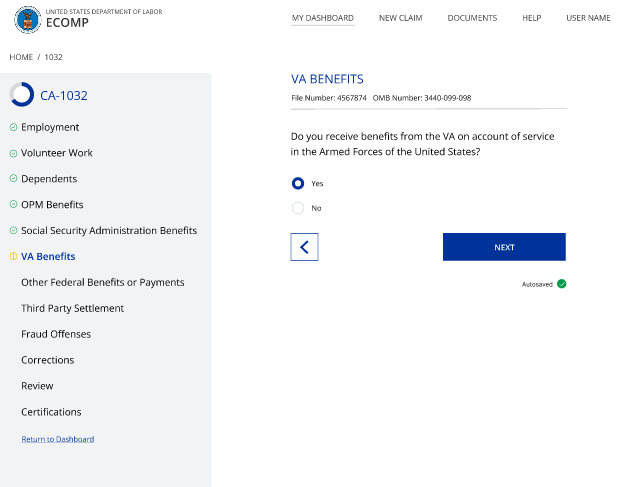Follow the Return to Dashboard link

[57, 439]
